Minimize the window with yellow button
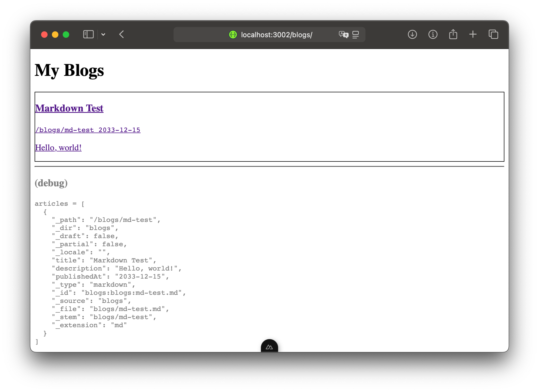 coord(55,35)
